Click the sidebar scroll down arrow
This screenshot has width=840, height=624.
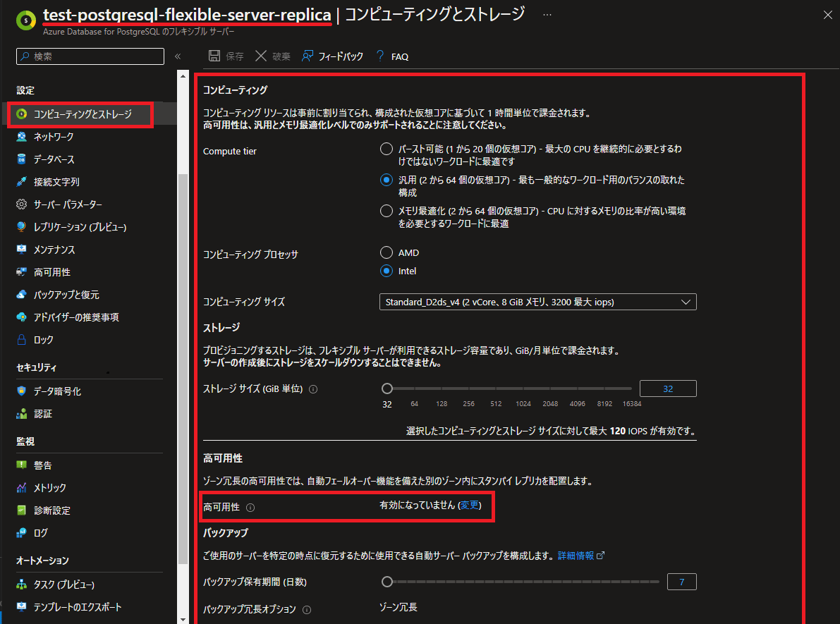click(x=183, y=619)
